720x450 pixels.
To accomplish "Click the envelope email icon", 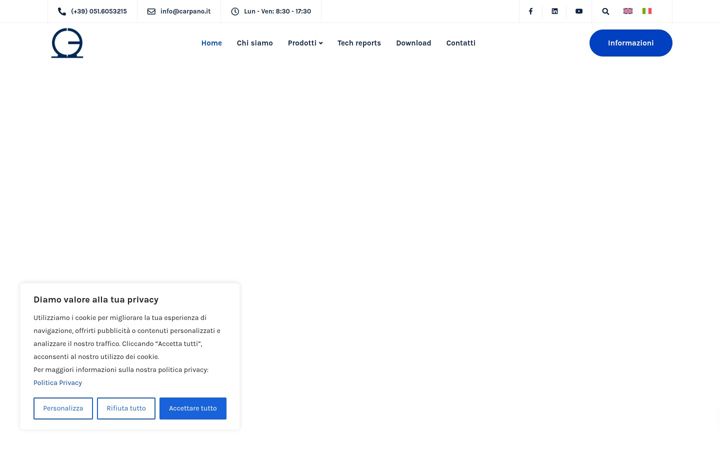I will [x=151, y=11].
